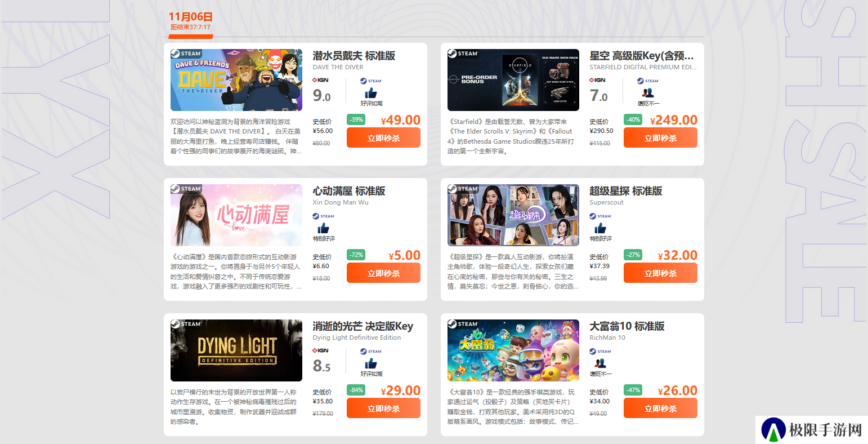The width and height of the screenshot is (868, 444).
Task: Click the IGN 8.5 score
Action: point(321,366)
